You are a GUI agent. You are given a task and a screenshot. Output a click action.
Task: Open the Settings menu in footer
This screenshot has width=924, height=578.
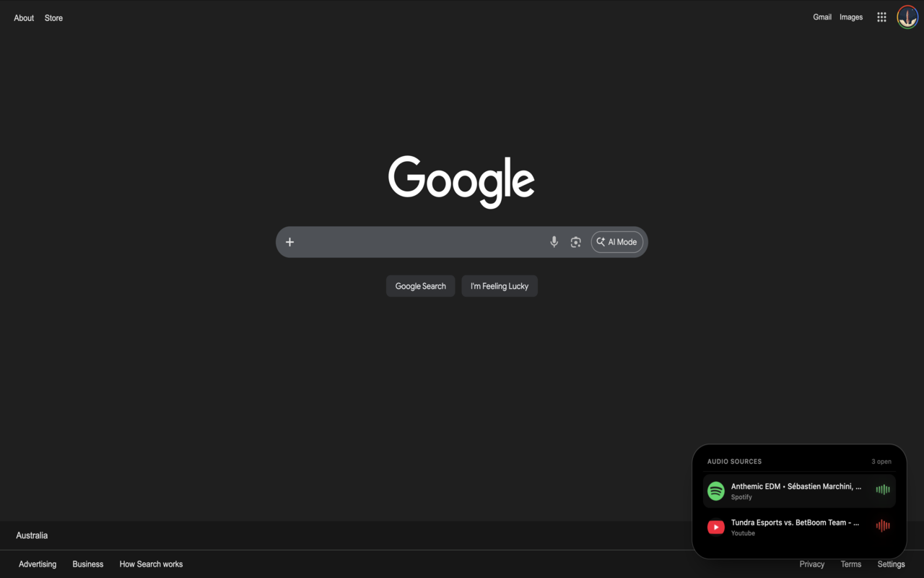(891, 564)
